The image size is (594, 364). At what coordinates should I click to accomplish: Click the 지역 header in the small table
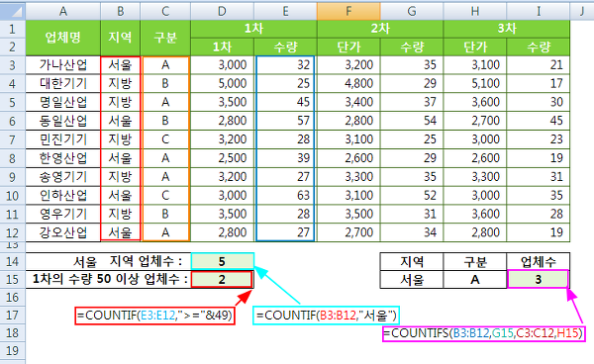tap(412, 261)
